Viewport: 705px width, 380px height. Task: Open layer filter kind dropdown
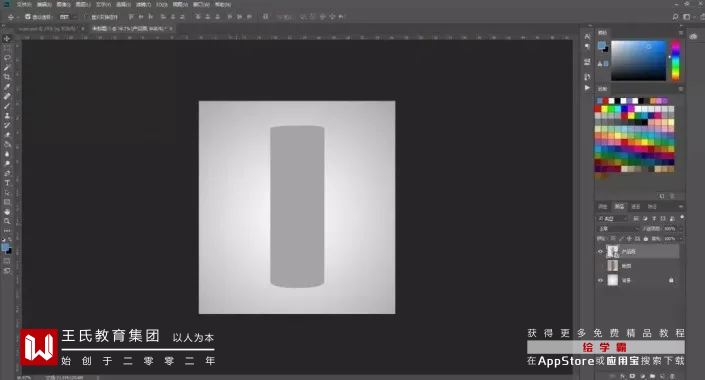(612, 219)
